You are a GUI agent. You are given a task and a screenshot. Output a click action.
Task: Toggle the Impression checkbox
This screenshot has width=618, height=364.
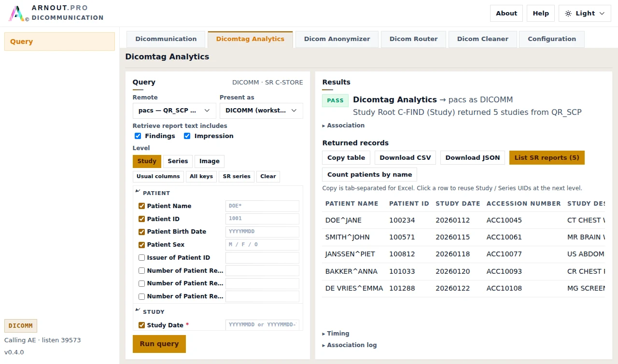(x=187, y=136)
